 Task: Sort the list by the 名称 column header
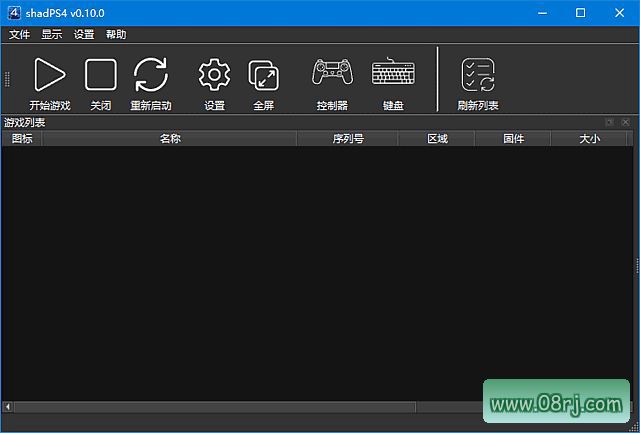tap(169, 139)
